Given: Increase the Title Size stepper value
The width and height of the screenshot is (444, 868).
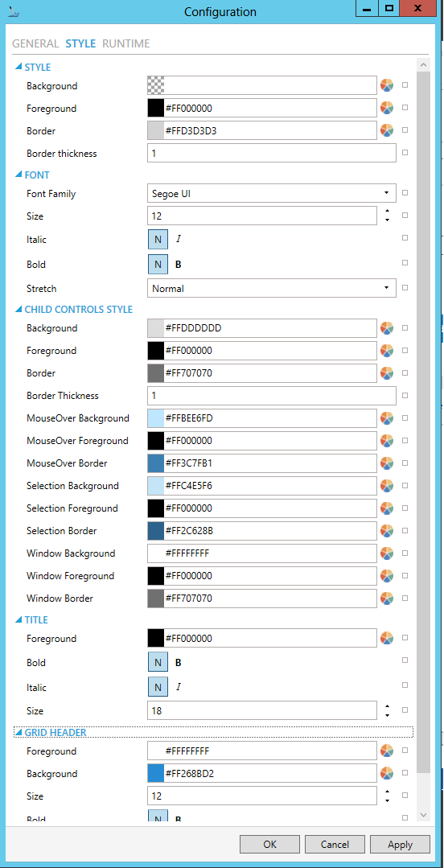Looking at the screenshot, I should click(x=387, y=706).
